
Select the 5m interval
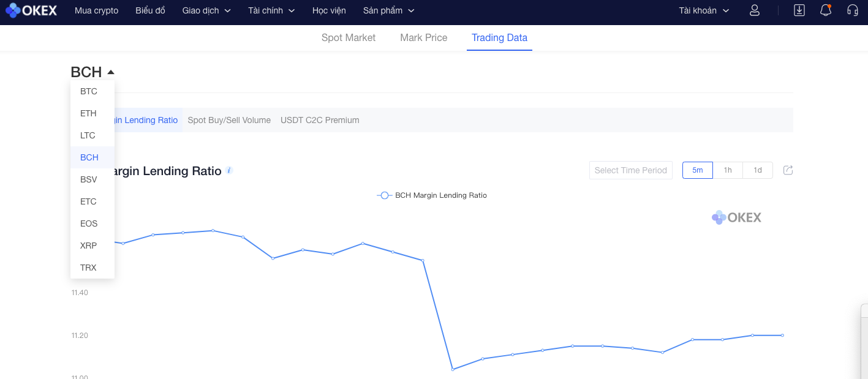(x=698, y=170)
